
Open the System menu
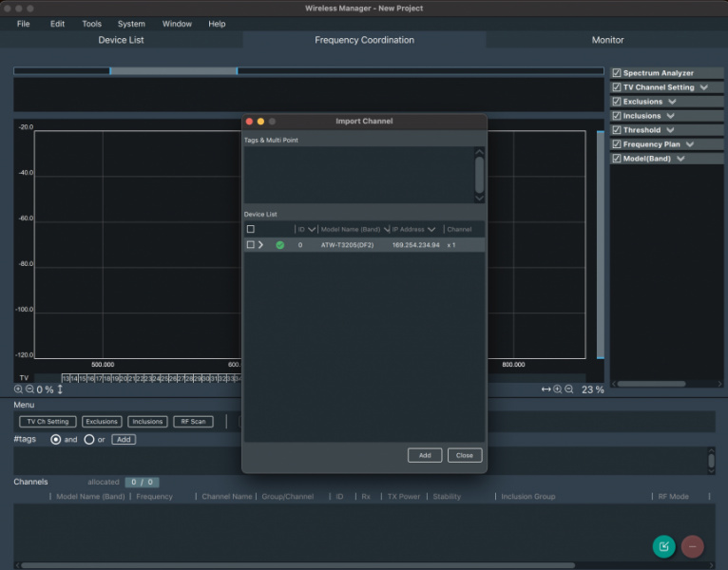131,24
